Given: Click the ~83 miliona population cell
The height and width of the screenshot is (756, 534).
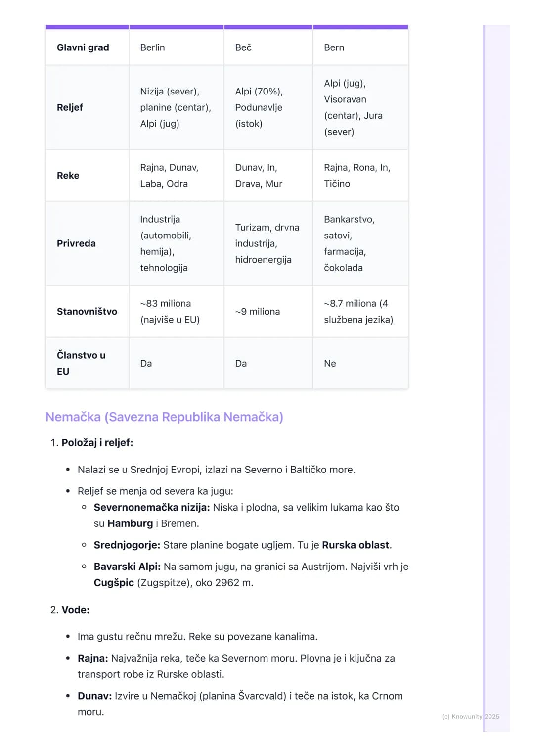Looking at the screenshot, I should [x=176, y=312].
